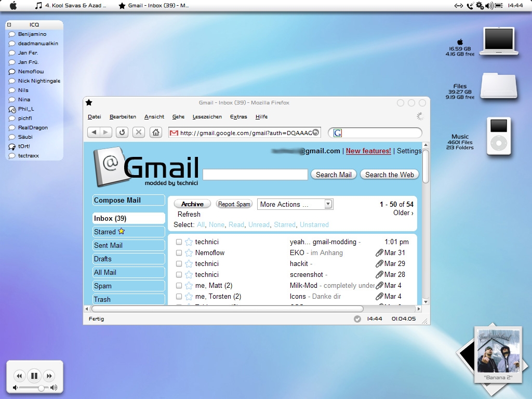Open the Lesezeichen menu
Screen dimensions: 532x399
click(x=207, y=117)
